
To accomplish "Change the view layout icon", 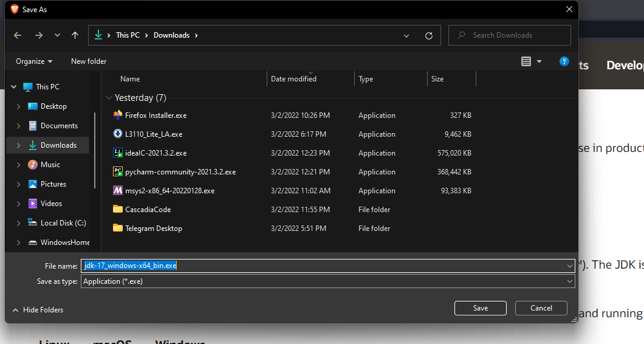I will (x=526, y=61).
